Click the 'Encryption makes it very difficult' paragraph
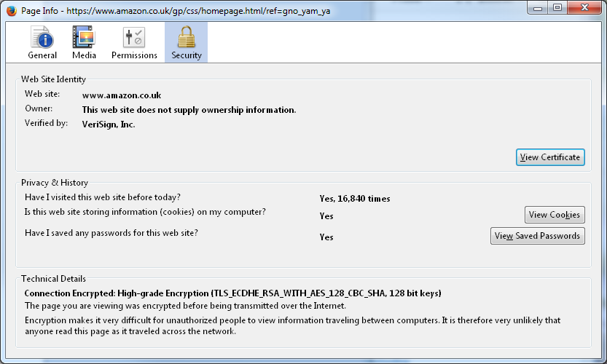This screenshot has width=607, height=364. click(293, 325)
